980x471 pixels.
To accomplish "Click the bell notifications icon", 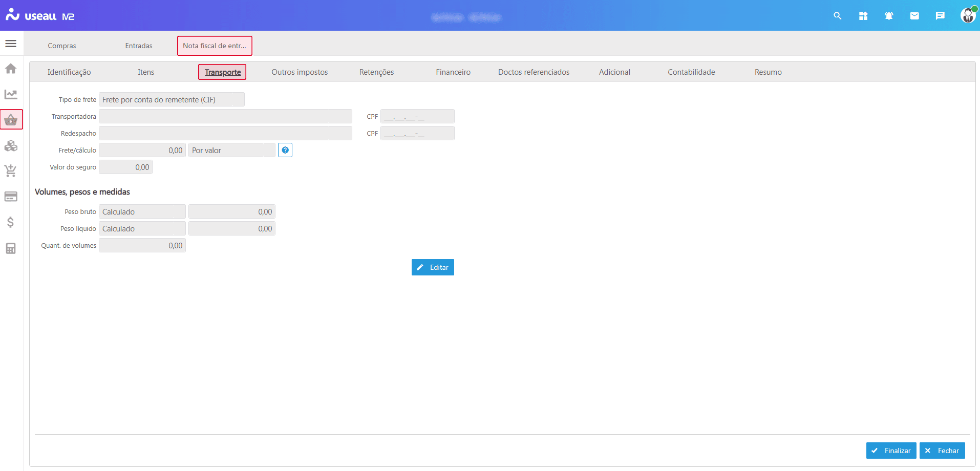I will (889, 16).
